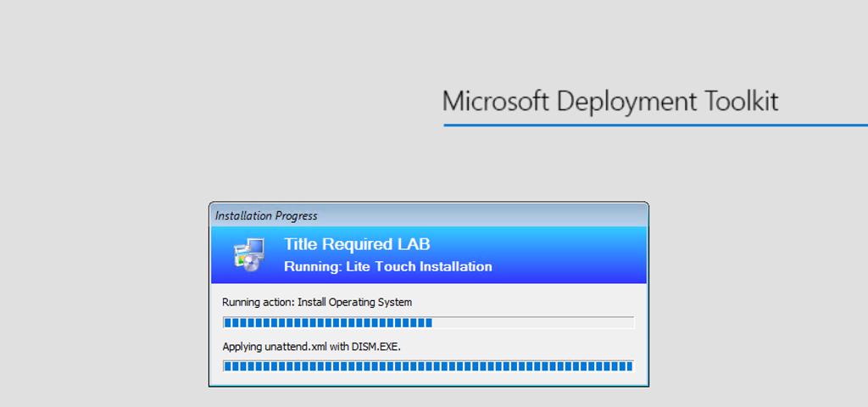
Task: Click the empty part of the upper progress bar
Action: (532, 322)
